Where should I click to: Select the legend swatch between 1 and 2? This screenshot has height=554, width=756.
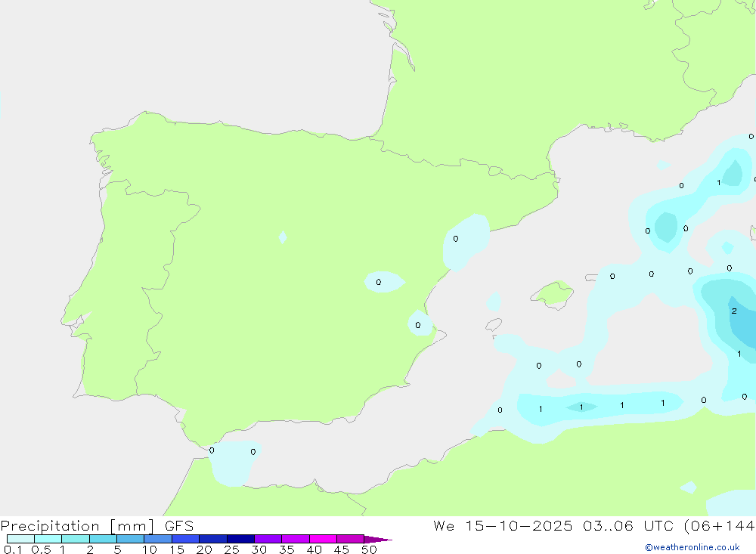pos(76,539)
